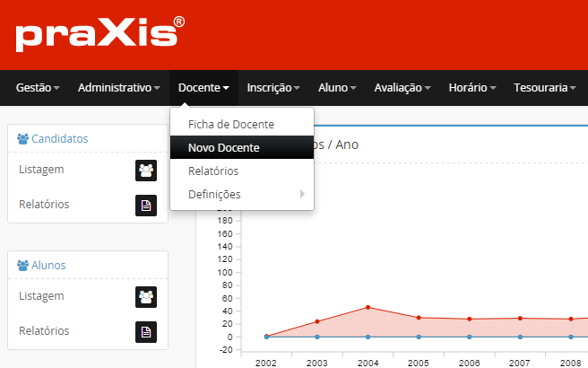Viewport: 588px width, 368px height.
Task: Open the Avaliação menu
Action: point(402,88)
